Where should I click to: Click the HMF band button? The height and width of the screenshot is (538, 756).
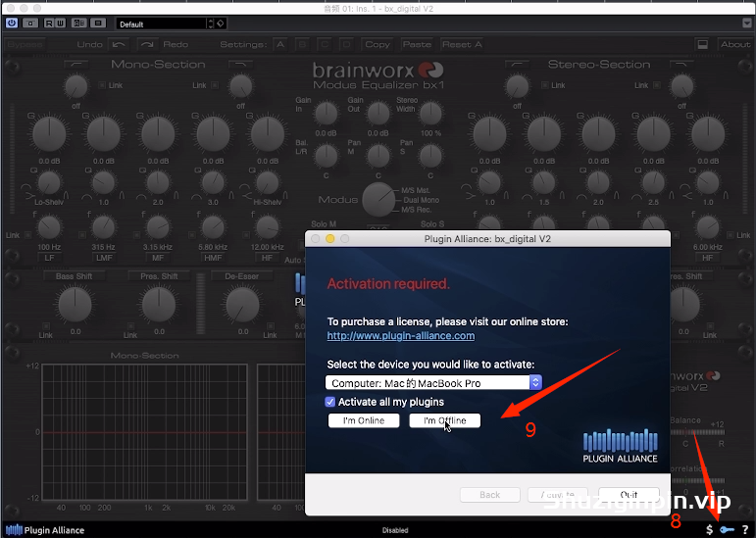pyautogui.click(x=213, y=258)
